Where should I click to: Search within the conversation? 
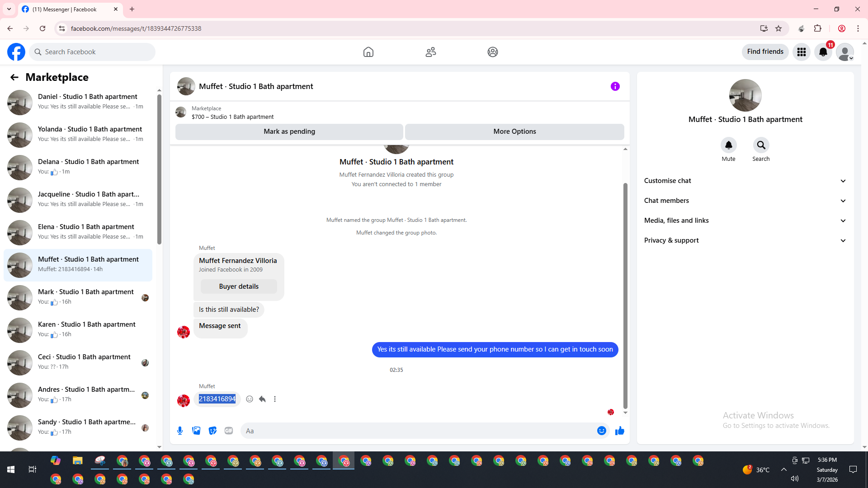(761, 145)
